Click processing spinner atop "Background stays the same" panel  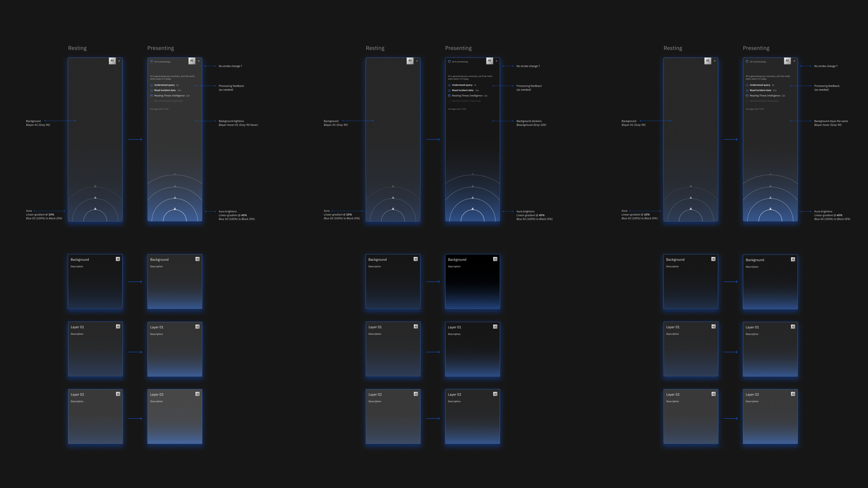click(747, 62)
